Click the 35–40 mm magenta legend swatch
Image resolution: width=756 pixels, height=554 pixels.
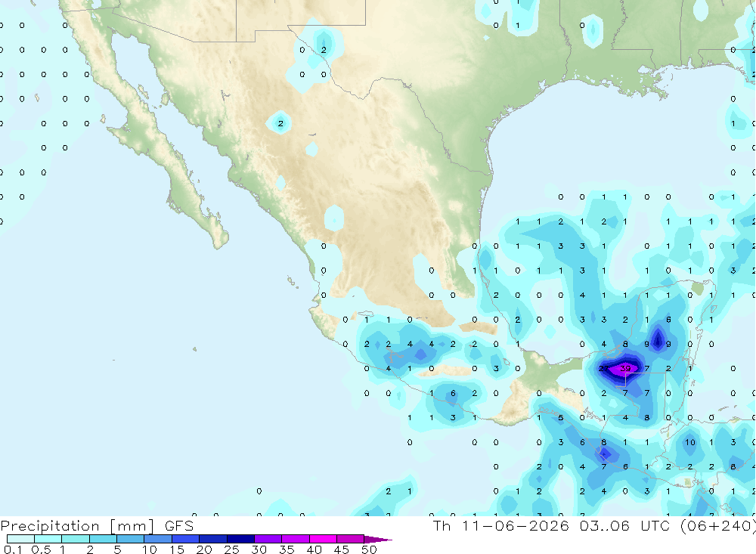(295, 539)
